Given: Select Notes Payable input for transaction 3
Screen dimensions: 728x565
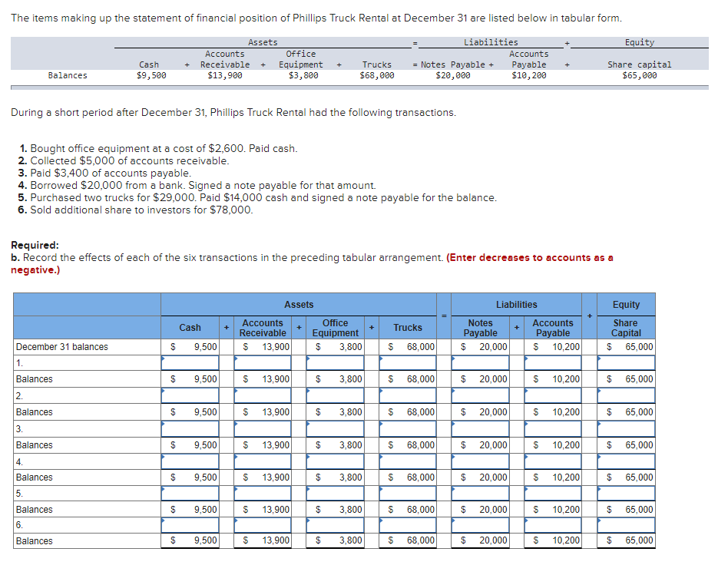Looking at the screenshot, I should click(480, 428).
